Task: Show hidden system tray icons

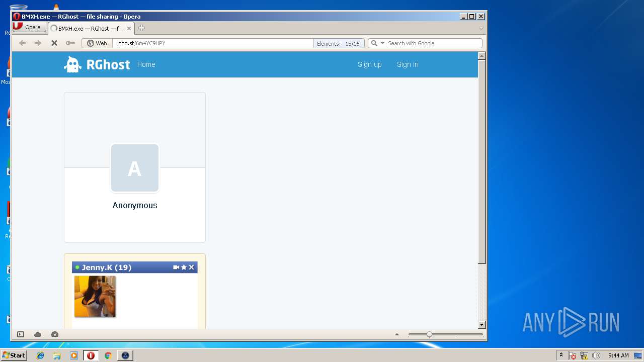Action: coord(561,355)
